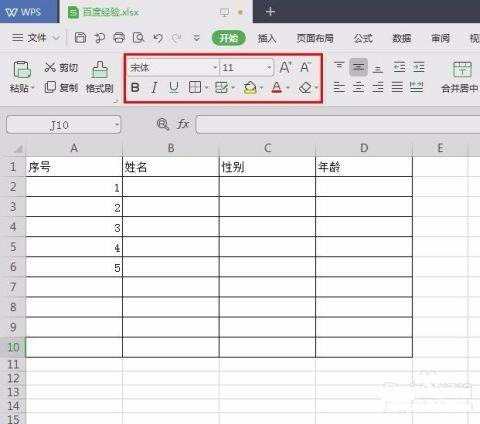Copy selection with Copy icon

[50, 87]
